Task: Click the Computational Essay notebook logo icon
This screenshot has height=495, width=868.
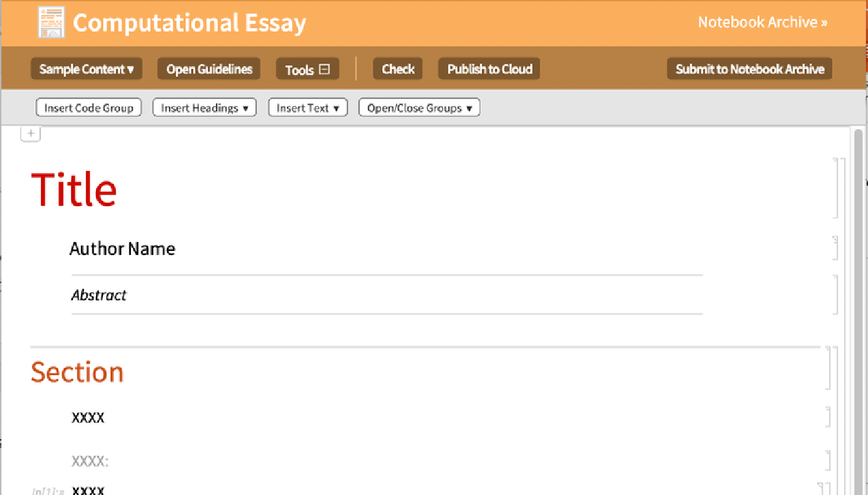Action: pyautogui.click(x=52, y=22)
